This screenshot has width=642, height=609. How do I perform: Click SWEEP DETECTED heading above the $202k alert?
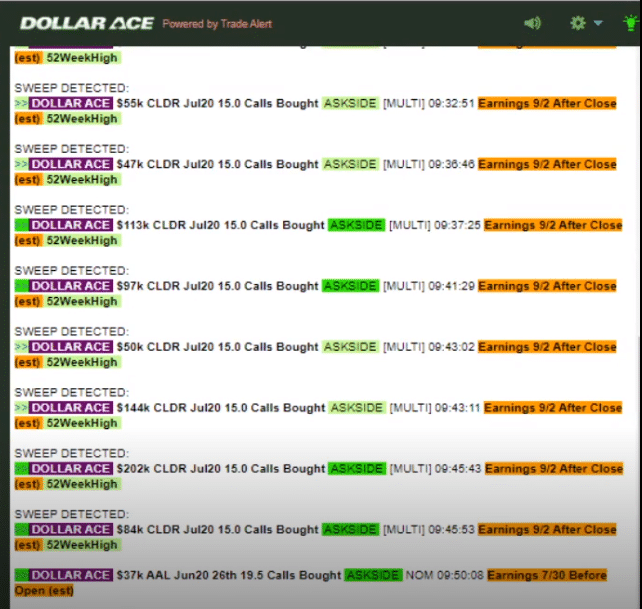coord(72,453)
